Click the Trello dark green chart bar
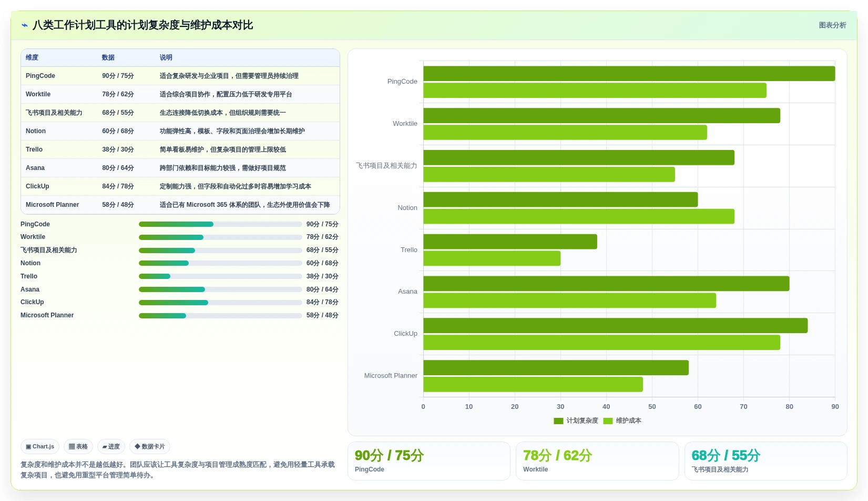 tap(510, 242)
